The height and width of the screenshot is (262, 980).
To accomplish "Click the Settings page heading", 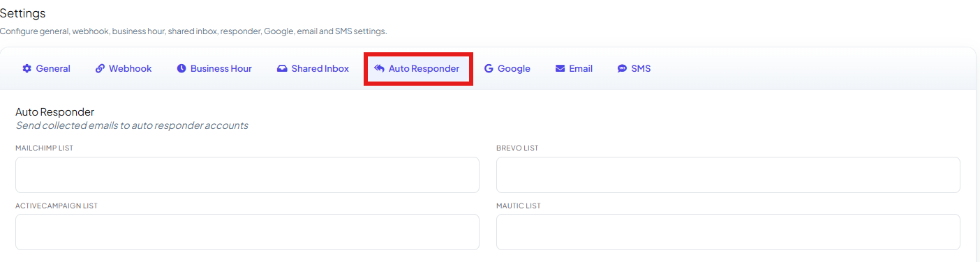I will (x=23, y=13).
